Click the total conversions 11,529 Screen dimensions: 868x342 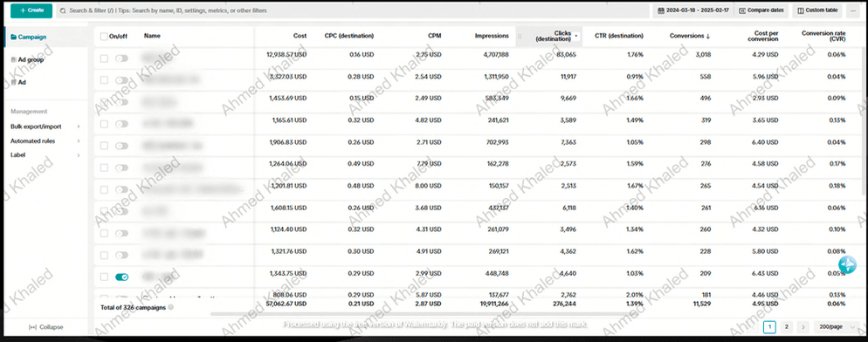(702, 304)
